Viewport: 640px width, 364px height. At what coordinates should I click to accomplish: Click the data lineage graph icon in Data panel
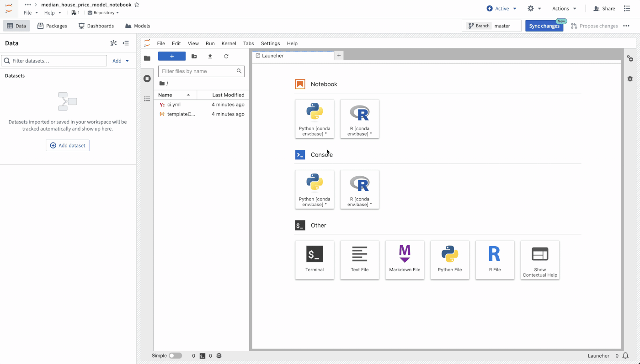(113, 43)
